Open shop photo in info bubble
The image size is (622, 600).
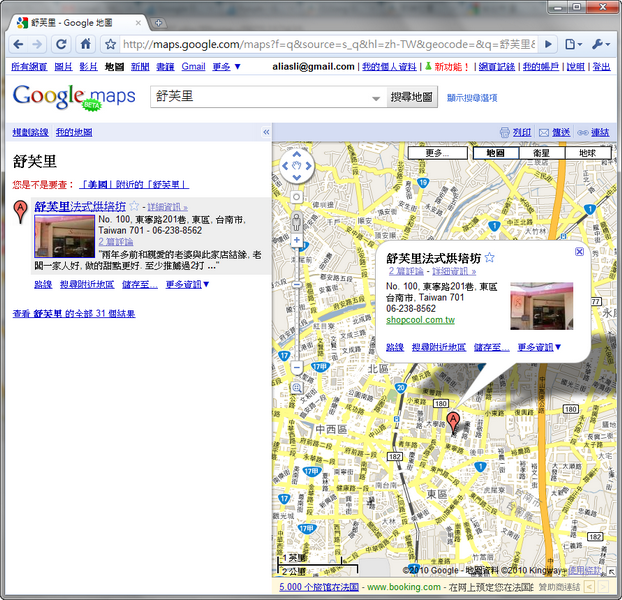coord(541,306)
